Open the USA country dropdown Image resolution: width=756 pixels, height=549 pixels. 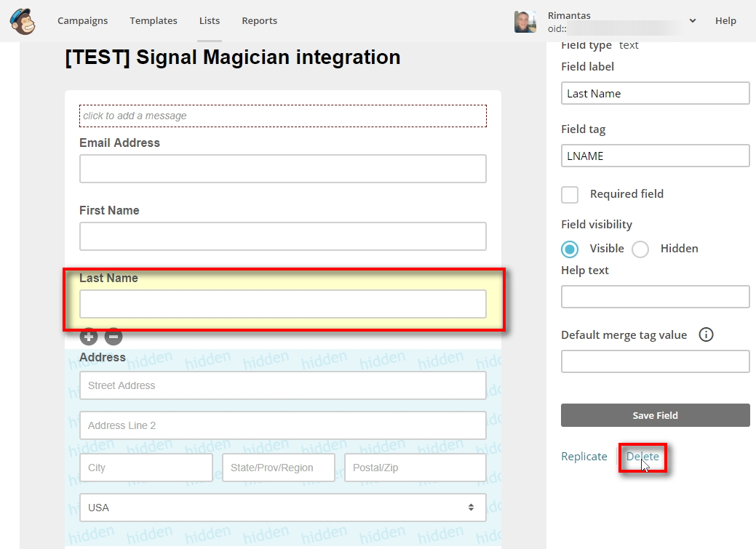pos(282,508)
